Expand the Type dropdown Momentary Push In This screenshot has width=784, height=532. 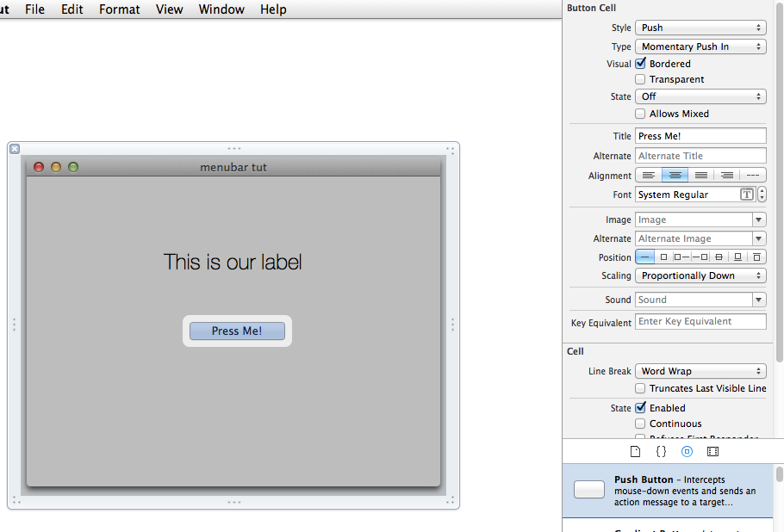[x=700, y=46]
